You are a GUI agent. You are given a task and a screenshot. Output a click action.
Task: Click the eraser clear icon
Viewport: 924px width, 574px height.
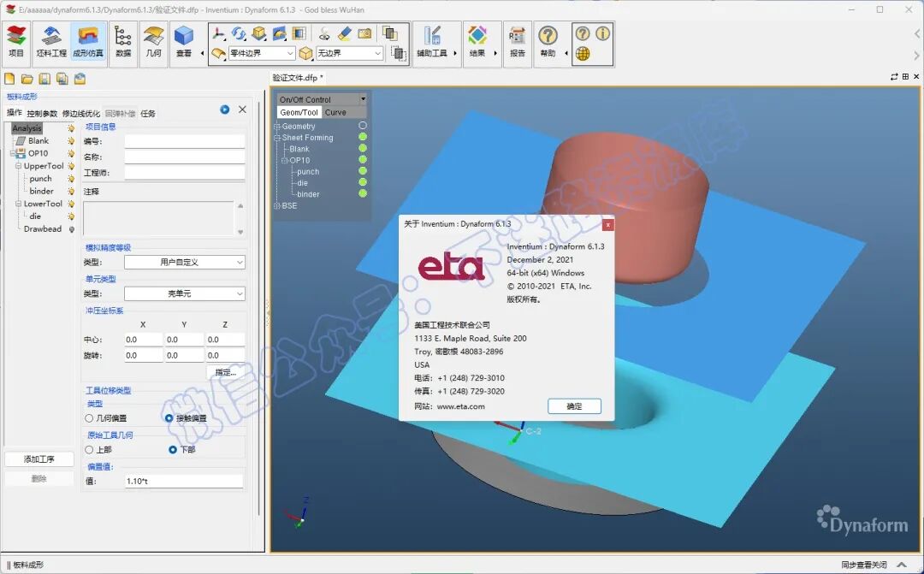click(x=345, y=33)
